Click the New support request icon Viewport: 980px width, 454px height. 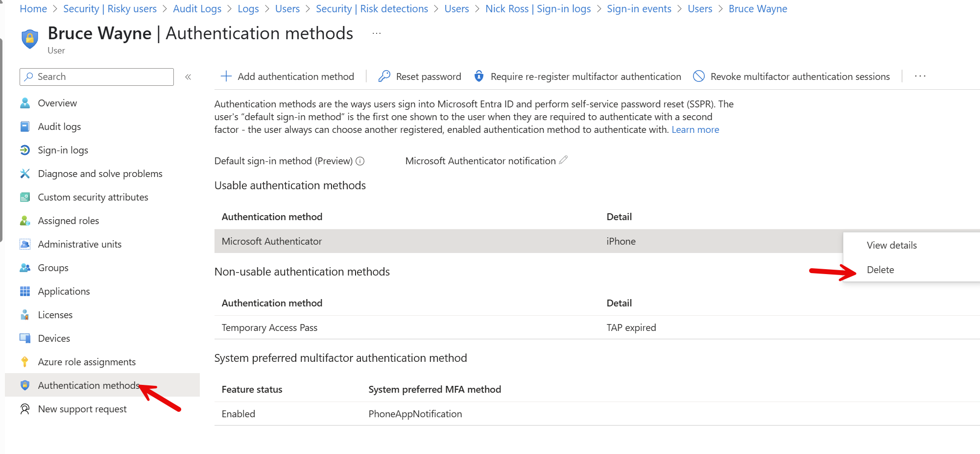coord(25,409)
